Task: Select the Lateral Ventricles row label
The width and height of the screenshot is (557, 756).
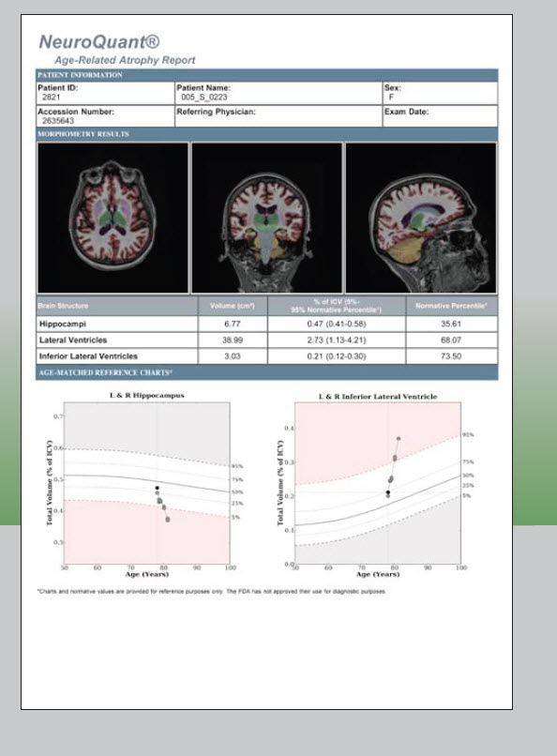Action: tap(73, 340)
